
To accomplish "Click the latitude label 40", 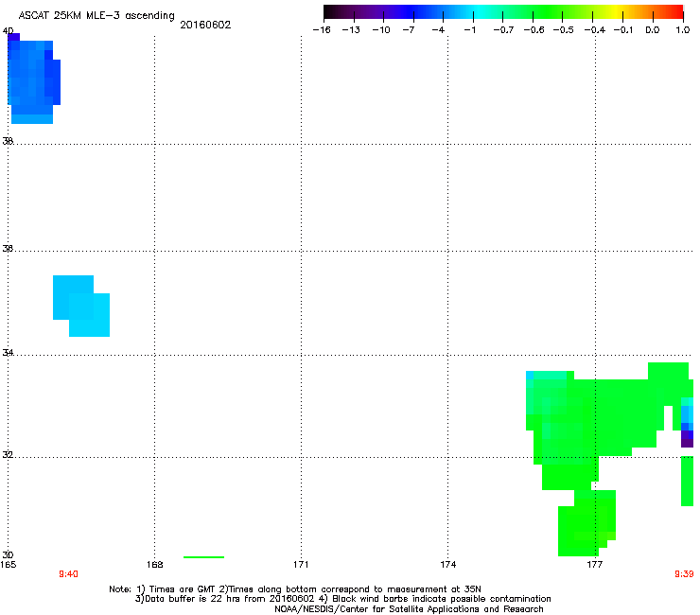I will coord(8,31).
